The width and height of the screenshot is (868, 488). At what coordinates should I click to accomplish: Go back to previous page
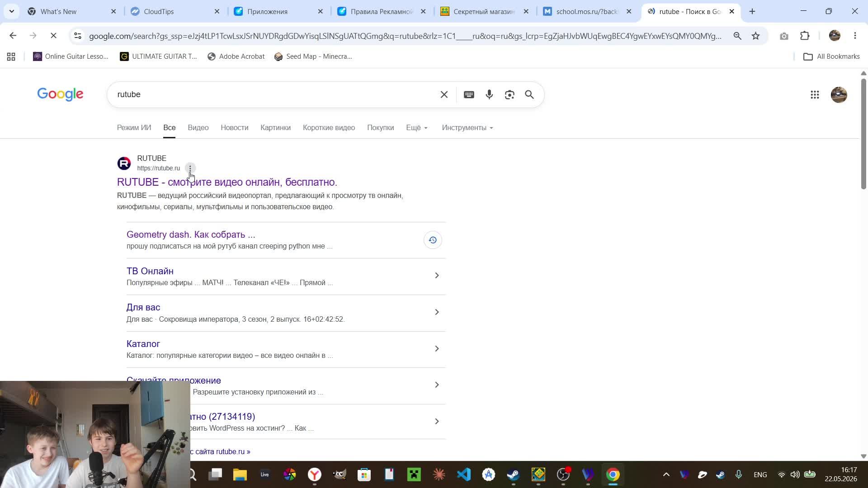click(13, 36)
